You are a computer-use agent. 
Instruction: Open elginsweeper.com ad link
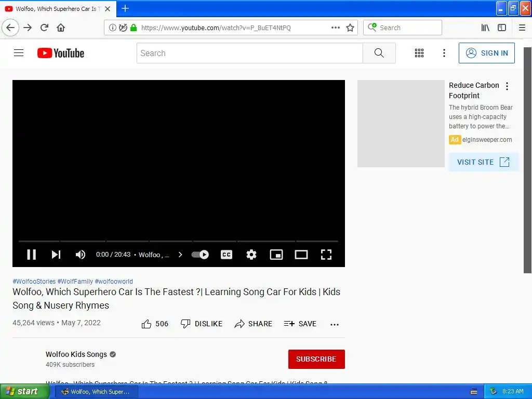[487, 139]
